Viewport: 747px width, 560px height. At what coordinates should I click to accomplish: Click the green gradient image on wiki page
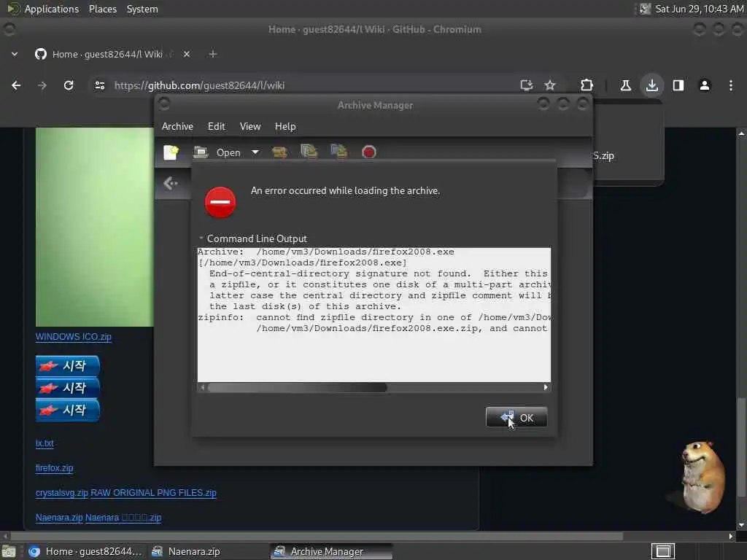95,227
